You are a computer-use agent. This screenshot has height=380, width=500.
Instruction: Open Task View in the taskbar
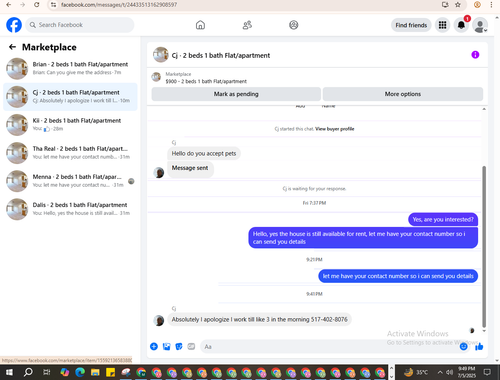click(x=47, y=372)
